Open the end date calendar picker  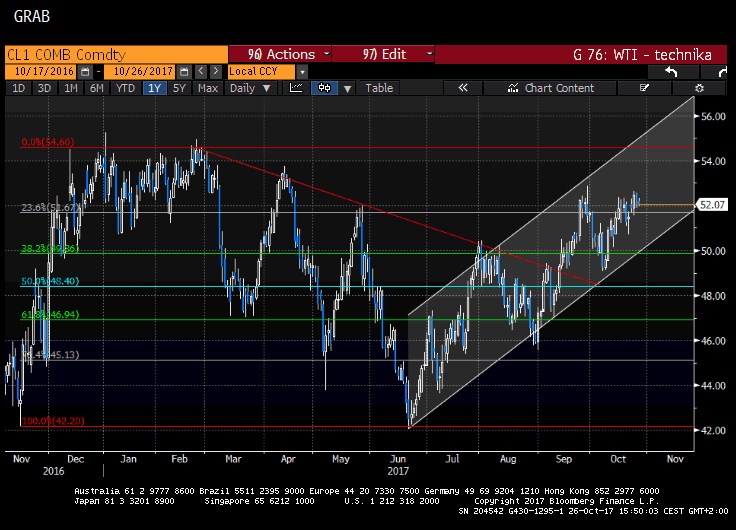point(185,71)
